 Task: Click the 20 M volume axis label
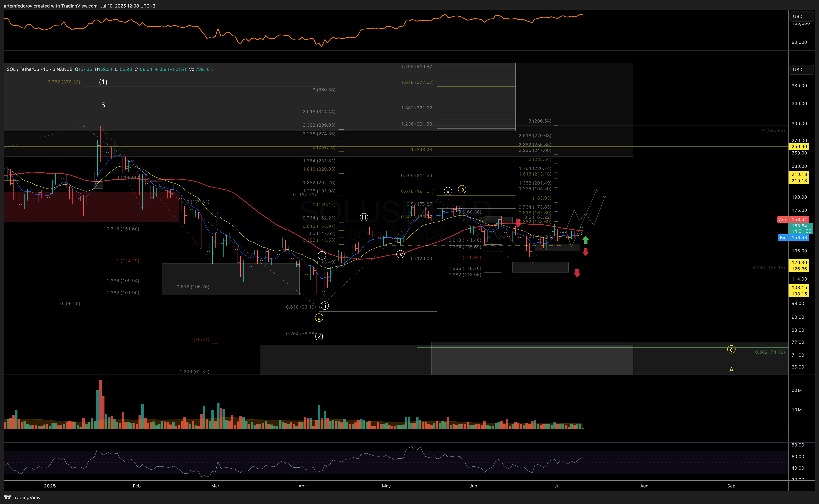click(797, 390)
